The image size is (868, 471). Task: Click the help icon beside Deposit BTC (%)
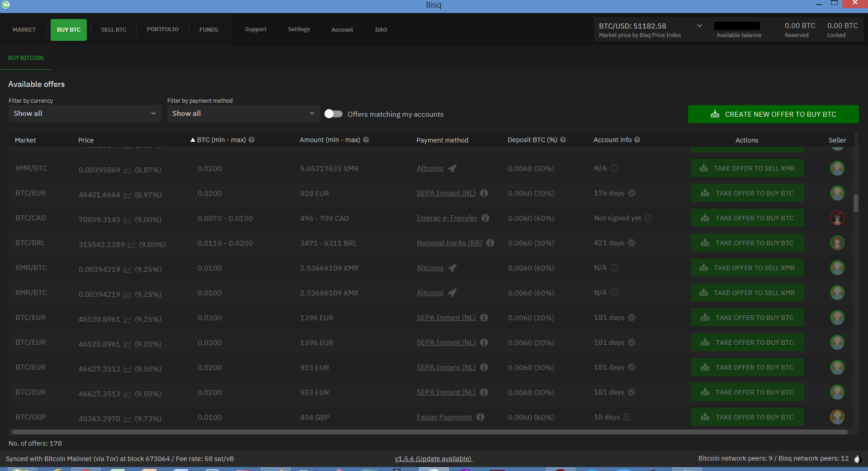[x=563, y=140]
